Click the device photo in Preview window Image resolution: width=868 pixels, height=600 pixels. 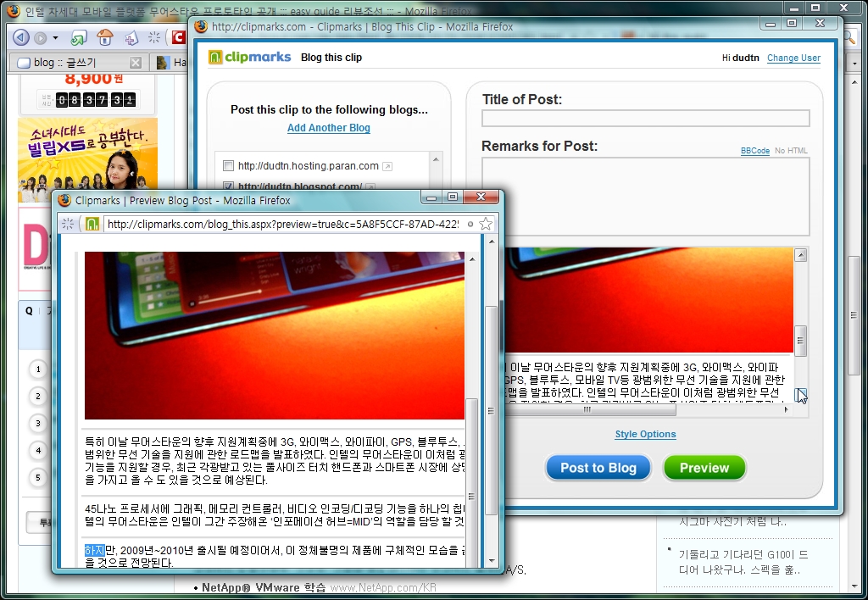(274, 336)
